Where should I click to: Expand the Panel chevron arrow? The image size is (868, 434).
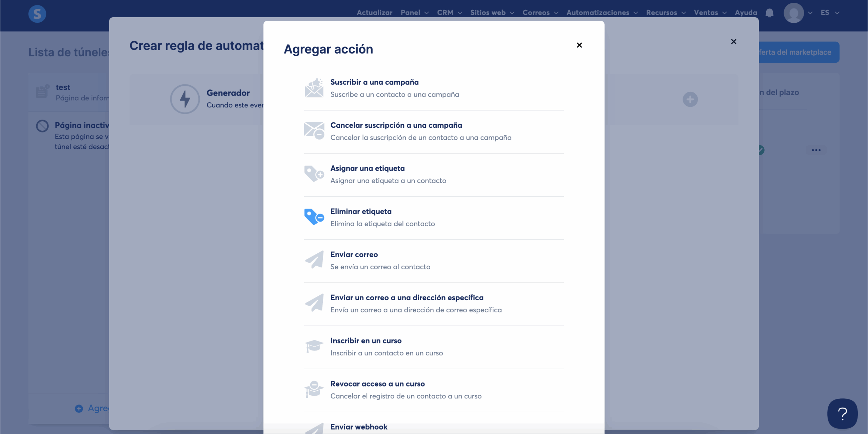pyautogui.click(x=427, y=13)
